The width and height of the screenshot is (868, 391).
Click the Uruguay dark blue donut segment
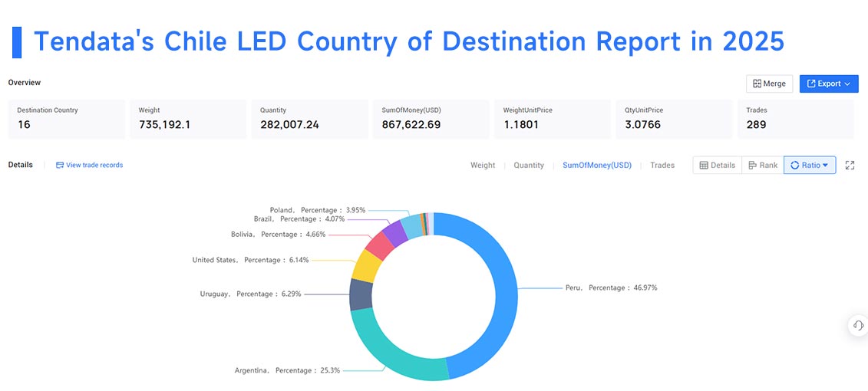(361, 294)
